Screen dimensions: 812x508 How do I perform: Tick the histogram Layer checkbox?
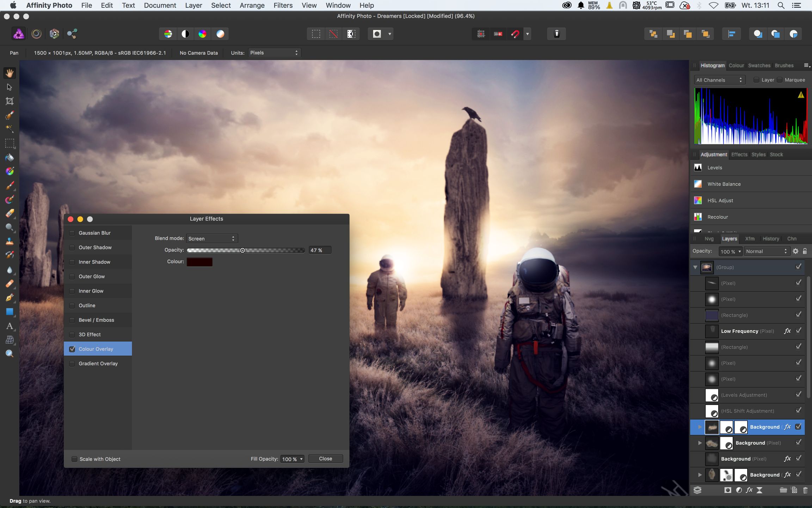[756, 80]
